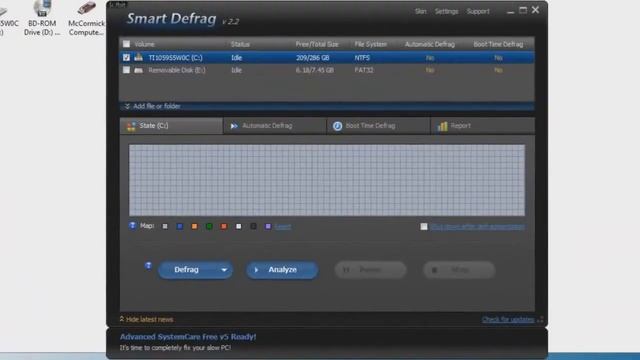Open the Support menu
640x360 pixels.
(x=478, y=11)
